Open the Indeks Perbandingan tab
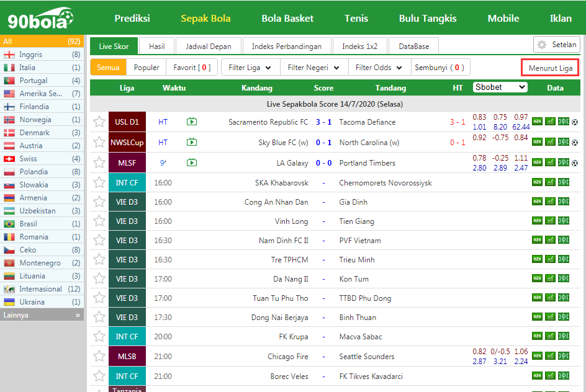 click(x=287, y=47)
